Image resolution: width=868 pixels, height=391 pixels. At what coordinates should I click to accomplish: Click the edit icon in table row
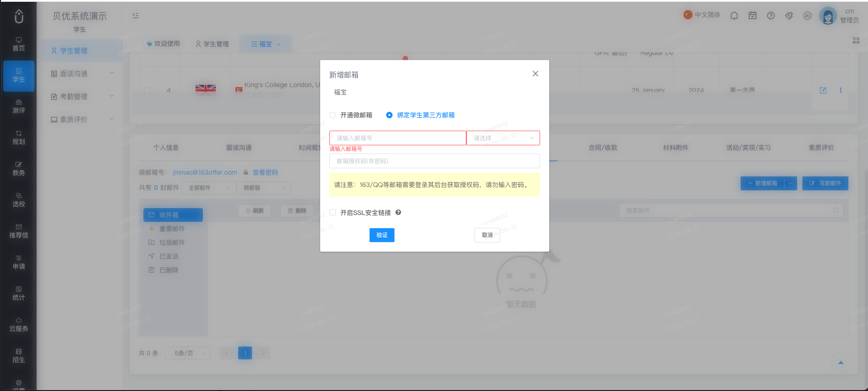pyautogui.click(x=823, y=90)
